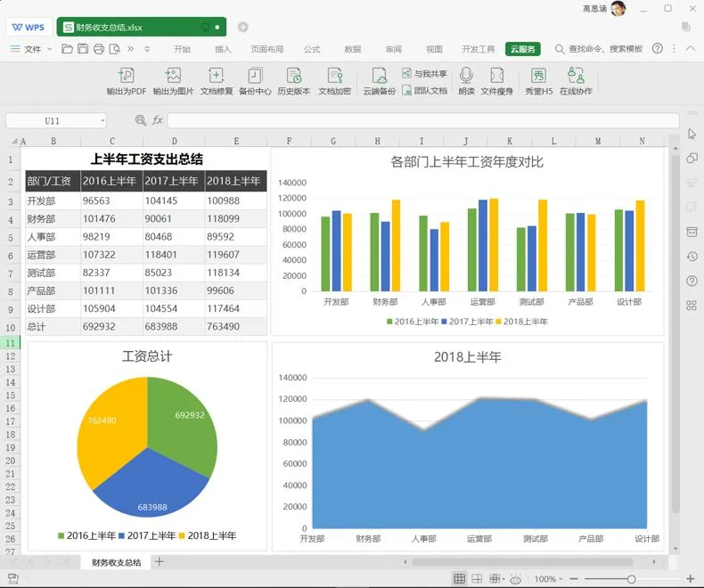
Task: Click the Document Encryption icon
Action: coord(335,76)
